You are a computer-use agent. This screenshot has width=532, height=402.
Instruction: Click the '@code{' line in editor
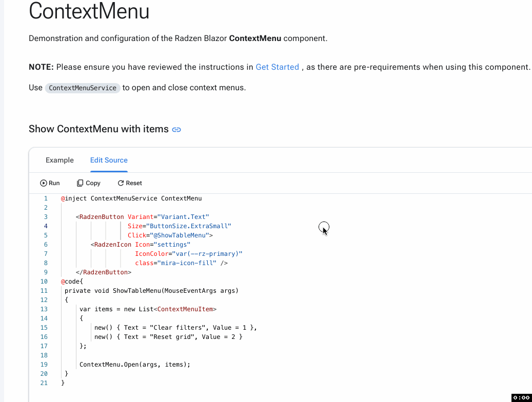(72, 282)
